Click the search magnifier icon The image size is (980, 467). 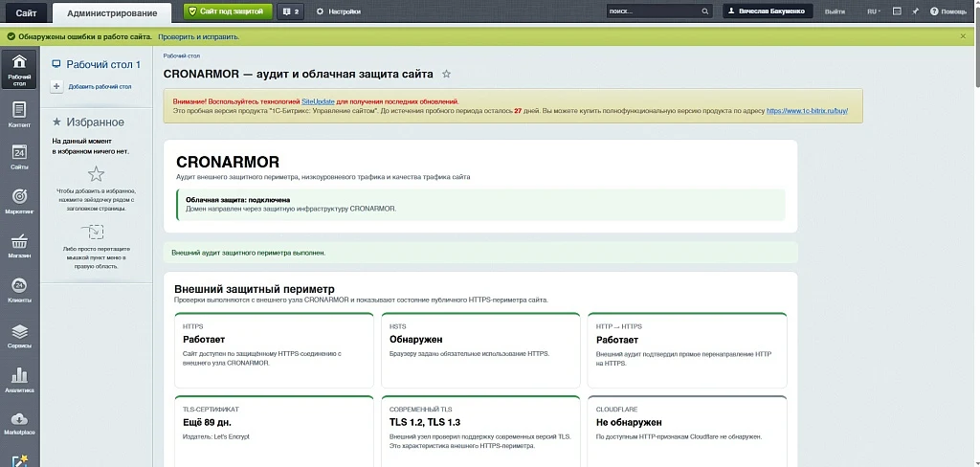(705, 11)
